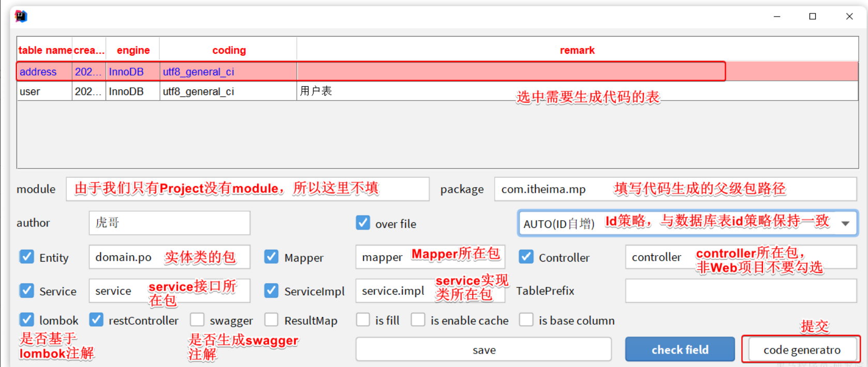Click the code generatro button
This screenshot has height=367, width=868.
coord(802,349)
